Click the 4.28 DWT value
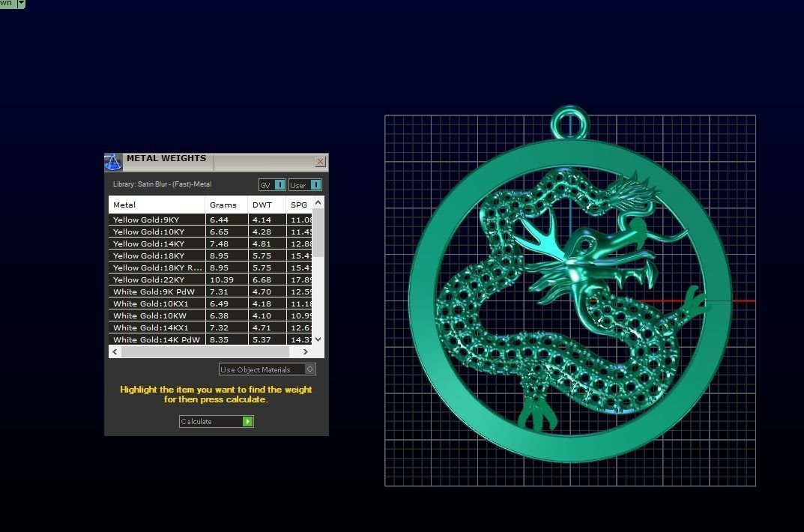This screenshot has height=532, width=804. [262, 232]
